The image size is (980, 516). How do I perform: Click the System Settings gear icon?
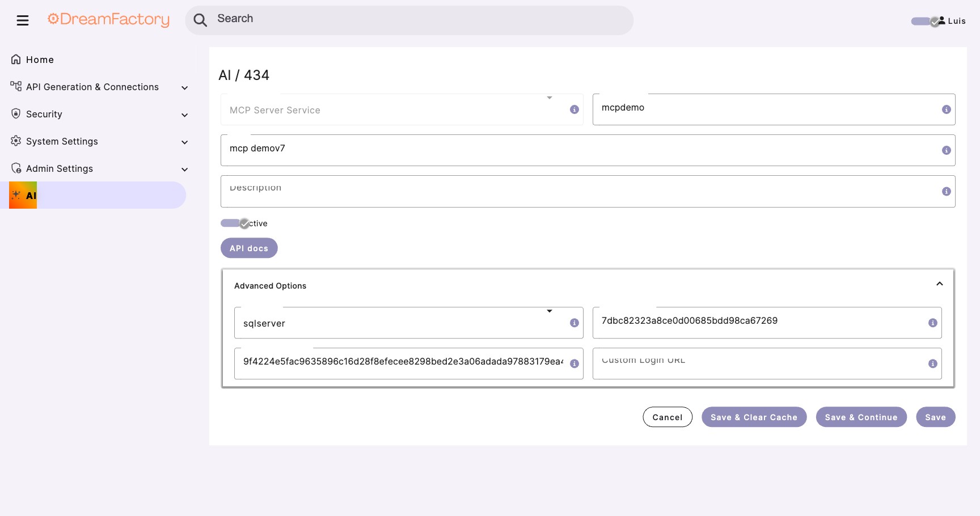pos(15,141)
